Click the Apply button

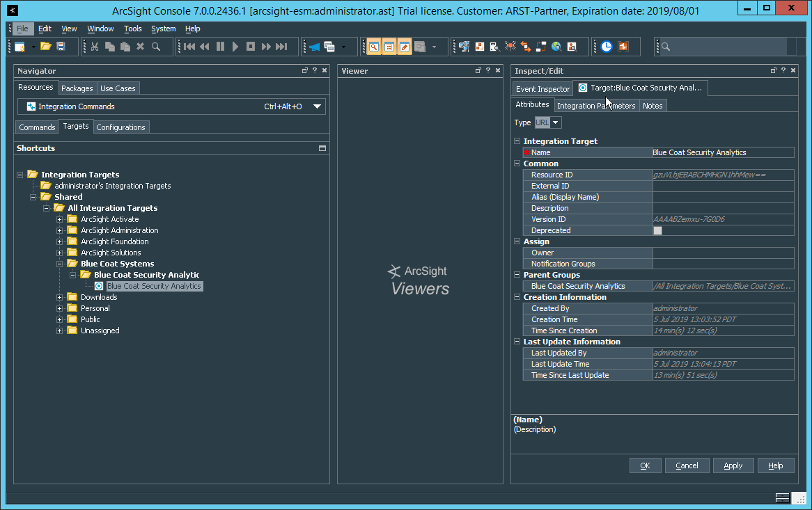coord(733,465)
